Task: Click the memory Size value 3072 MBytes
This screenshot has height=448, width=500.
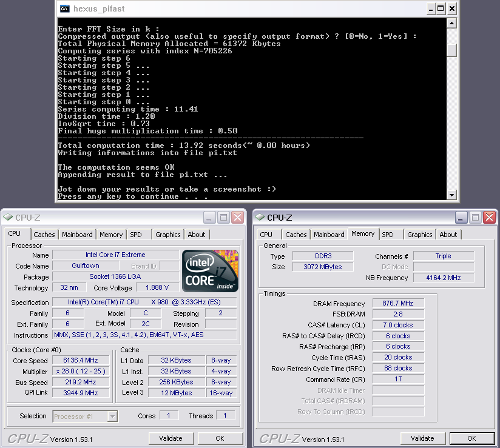Action: pos(323,267)
